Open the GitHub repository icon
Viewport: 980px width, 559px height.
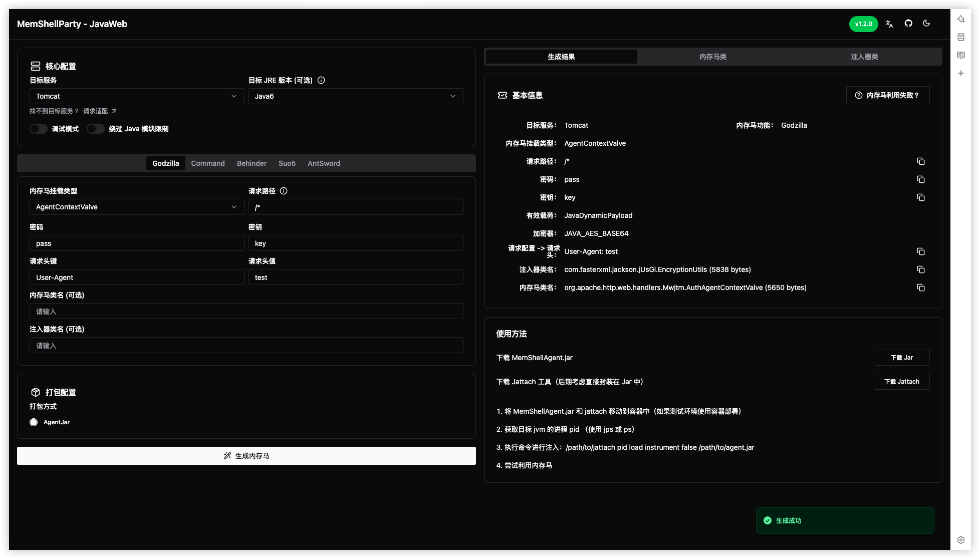pos(908,24)
